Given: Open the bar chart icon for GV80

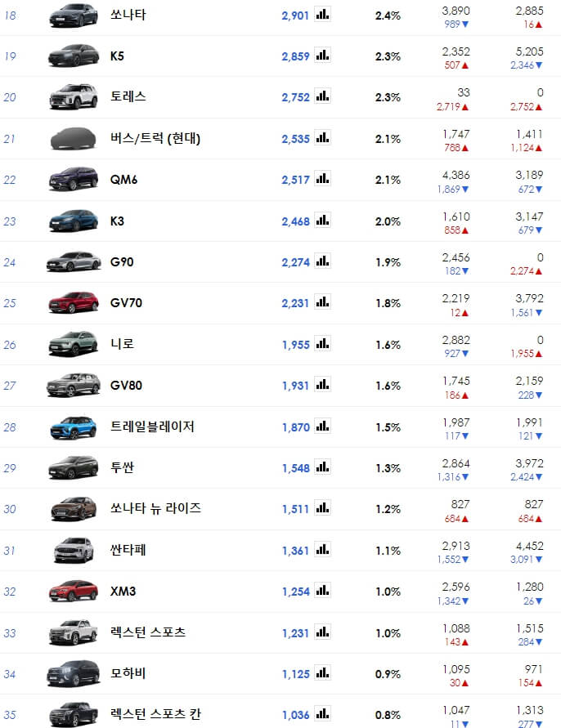Looking at the screenshot, I should (322, 385).
